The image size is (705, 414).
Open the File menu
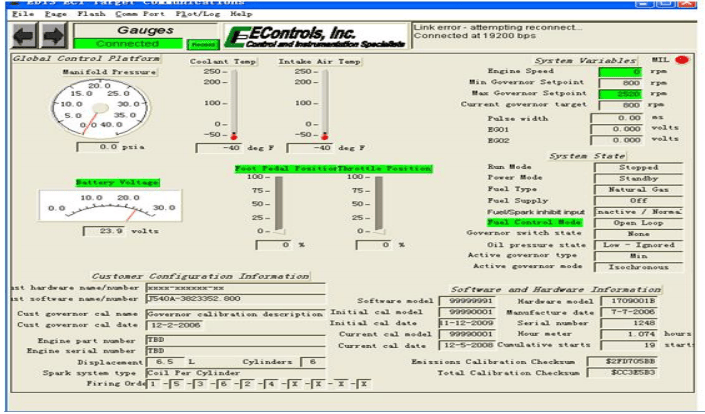pos(22,14)
